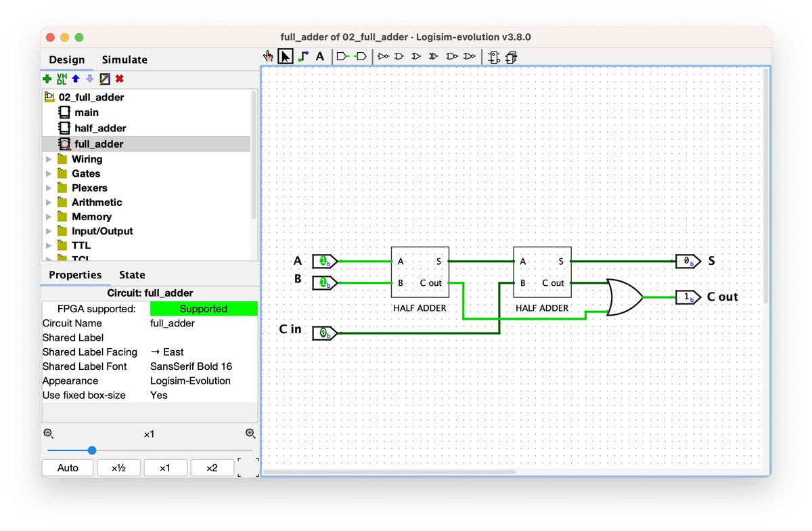Edit the Circuit Name value full_adder
This screenshot has height=531, width=812.
point(204,323)
